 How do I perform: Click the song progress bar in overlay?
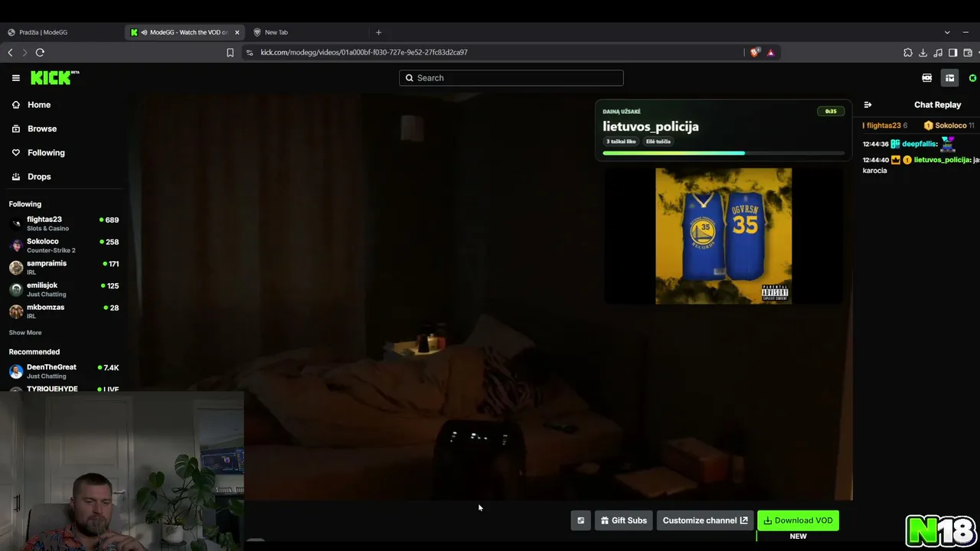(x=723, y=153)
